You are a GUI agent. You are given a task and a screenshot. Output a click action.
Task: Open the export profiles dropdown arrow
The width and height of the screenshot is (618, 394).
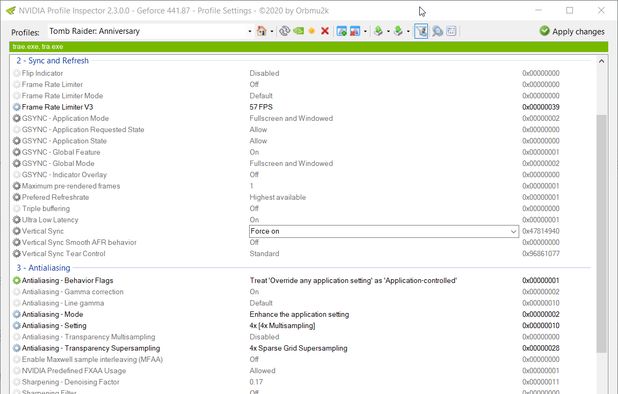click(388, 31)
